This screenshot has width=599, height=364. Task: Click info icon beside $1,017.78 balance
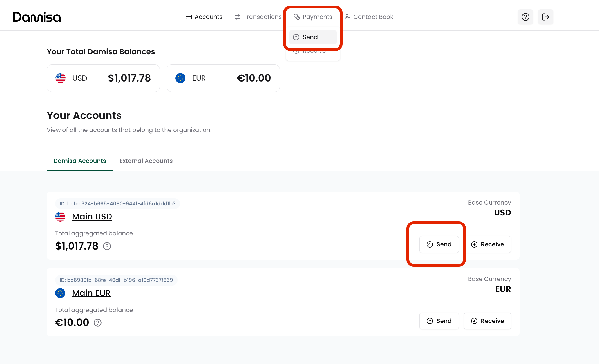coord(107,246)
